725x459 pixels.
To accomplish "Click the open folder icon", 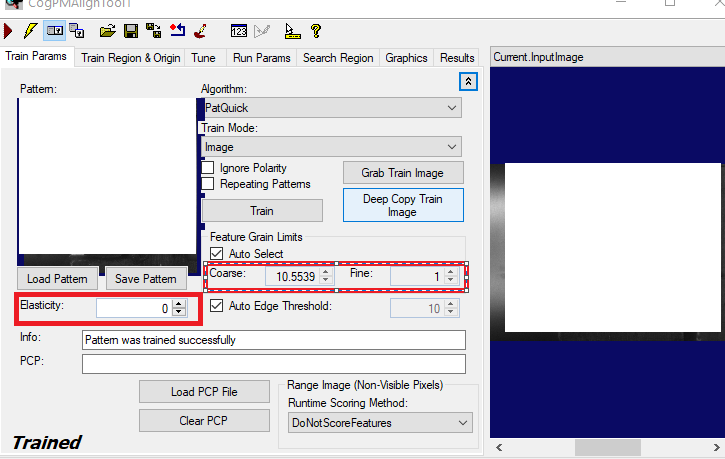I will (x=108, y=31).
